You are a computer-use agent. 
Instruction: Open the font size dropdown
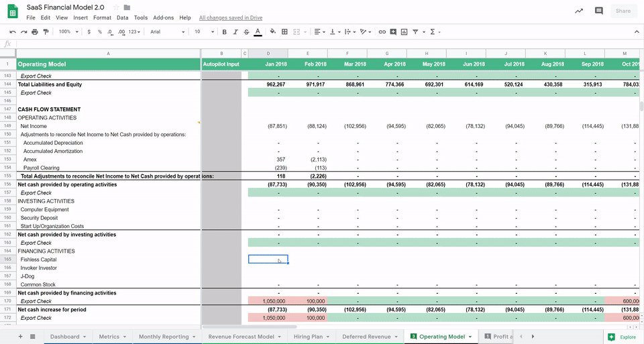[x=205, y=32]
